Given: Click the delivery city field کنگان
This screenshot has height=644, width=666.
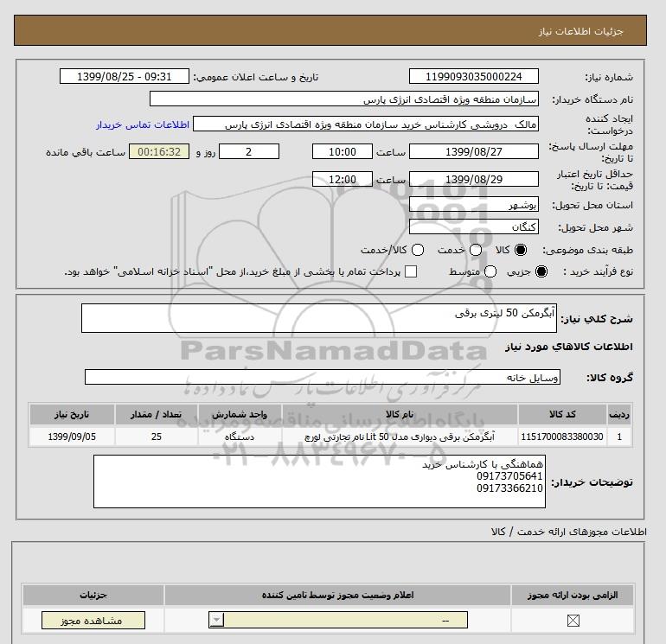Looking at the screenshot, I should (x=474, y=227).
